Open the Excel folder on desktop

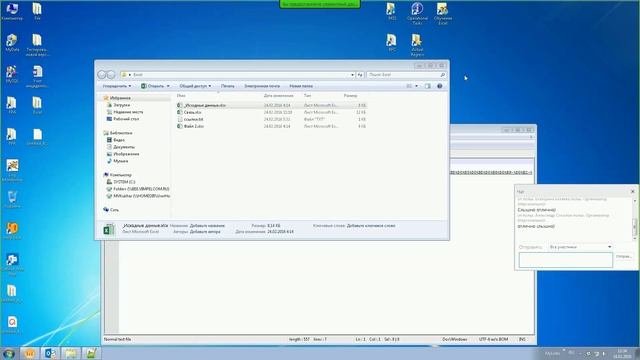click(37, 105)
